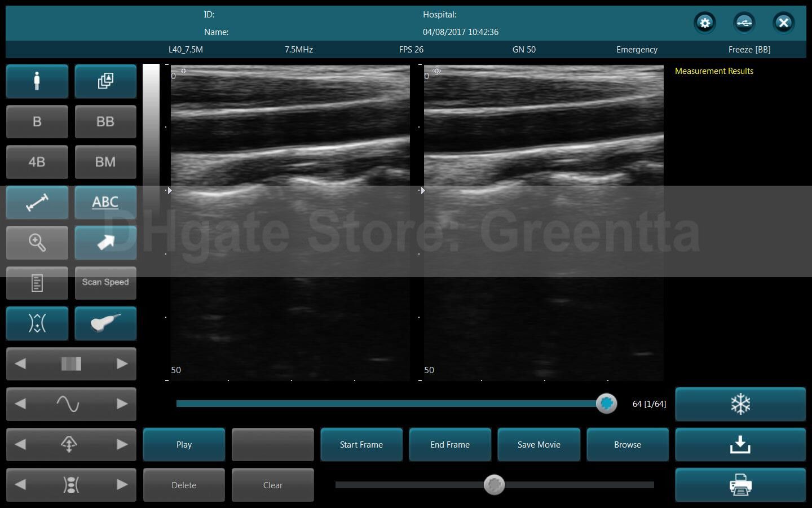The height and width of the screenshot is (508, 812).
Task: Click the date and time 04/08/2017 10:42:36
Action: [461, 32]
